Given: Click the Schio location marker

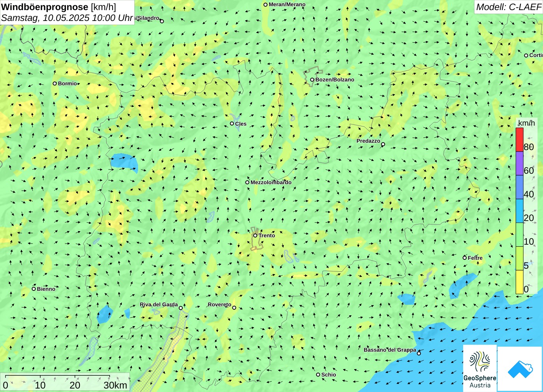Looking at the screenshot, I should (318, 375).
